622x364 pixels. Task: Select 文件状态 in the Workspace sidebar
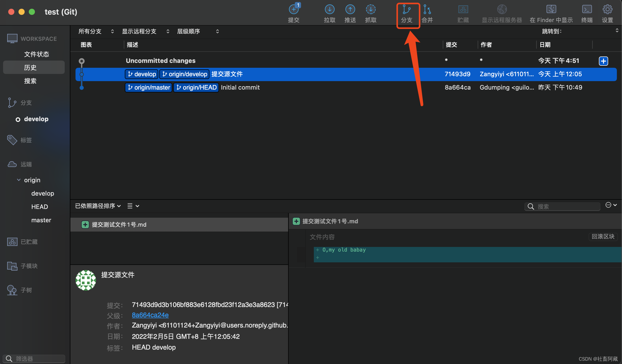click(x=36, y=54)
